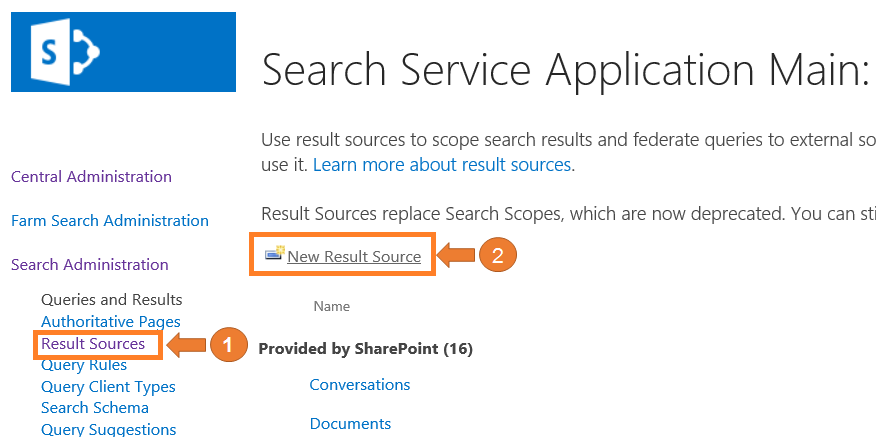The height and width of the screenshot is (437, 876).
Task: Sort by the Name column header
Action: pos(332,307)
